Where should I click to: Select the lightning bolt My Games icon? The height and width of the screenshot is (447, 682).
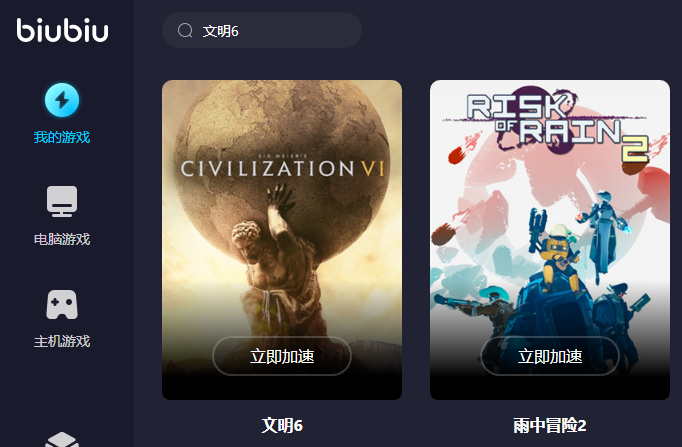pyautogui.click(x=62, y=100)
